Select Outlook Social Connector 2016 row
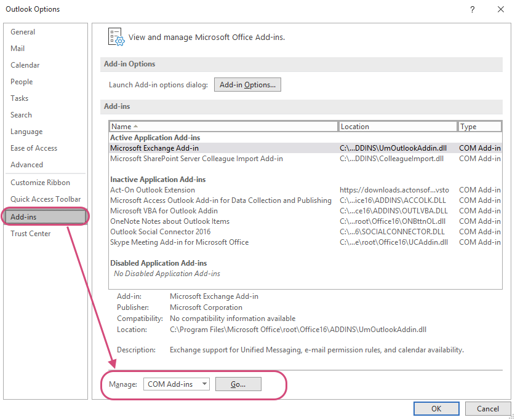The height and width of the screenshot is (420, 515). (x=305, y=232)
